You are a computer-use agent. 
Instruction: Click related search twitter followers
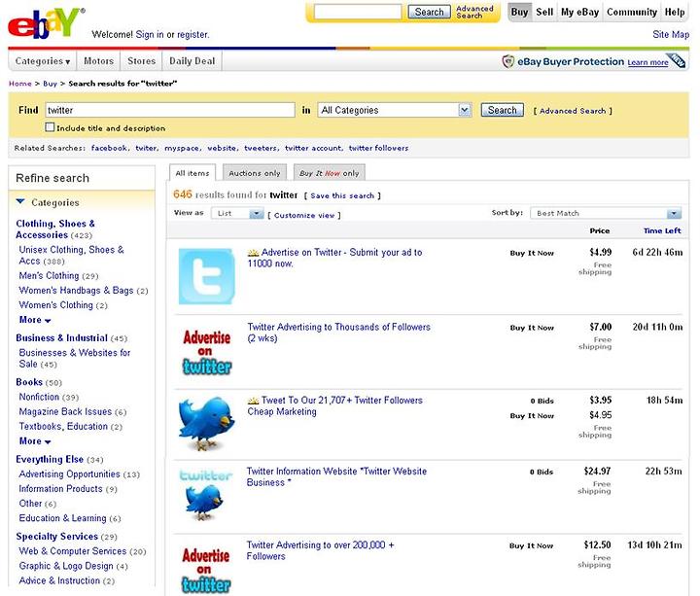[x=378, y=148]
